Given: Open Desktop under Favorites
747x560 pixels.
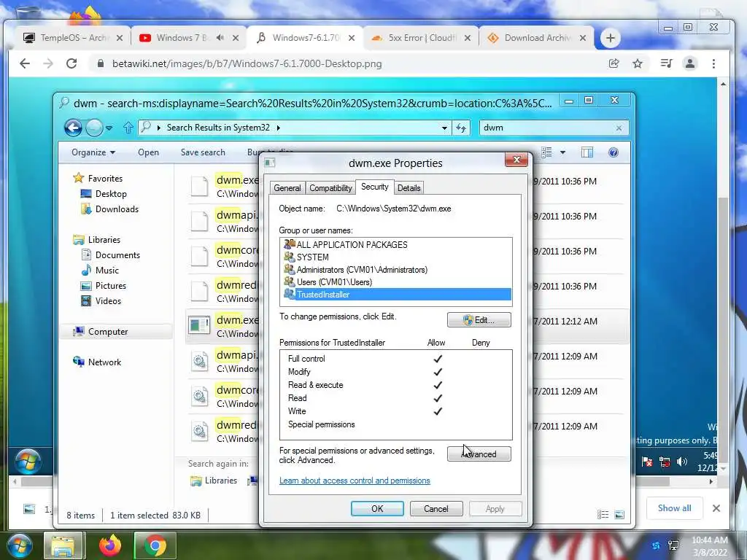Looking at the screenshot, I should 104,194.
